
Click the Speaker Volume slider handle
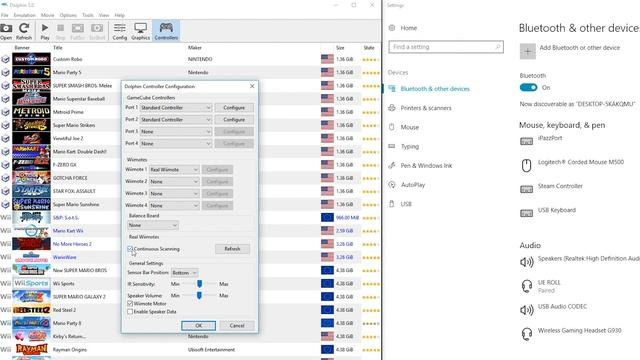pos(199,295)
